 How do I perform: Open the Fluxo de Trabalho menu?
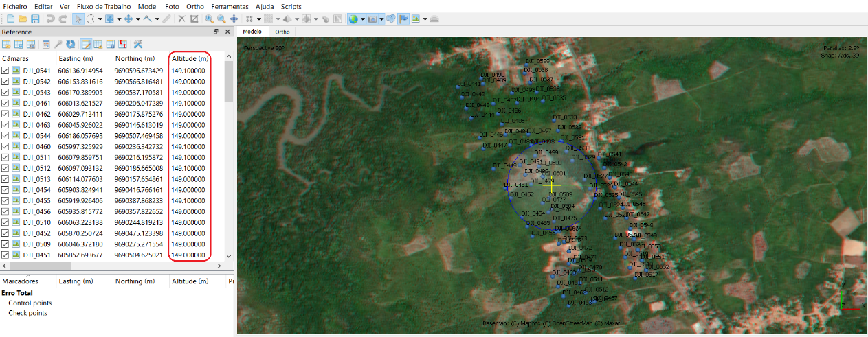tap(105, 5)
